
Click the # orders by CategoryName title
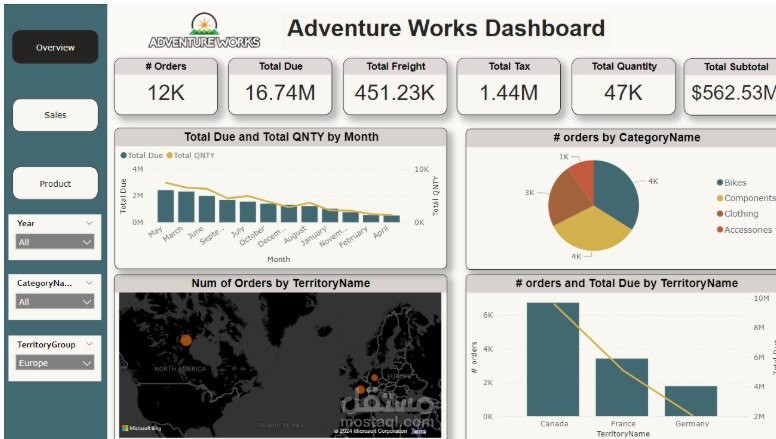pos(627,138)
